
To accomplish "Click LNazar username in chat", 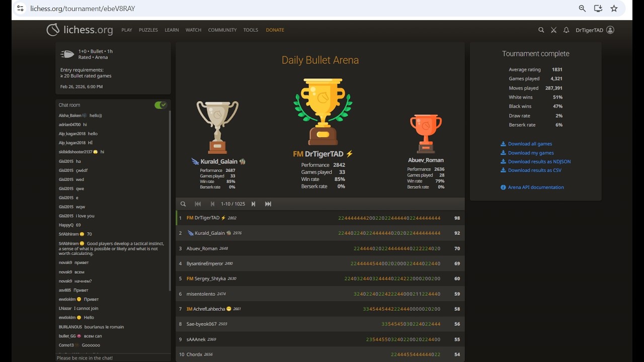I will coord(65,309).
